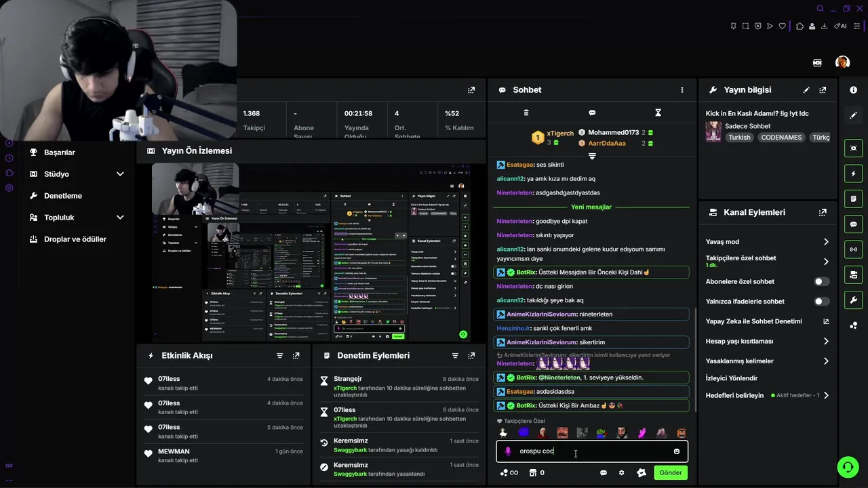Click username Nineterleten in goodbye dpi kapat message
Viewport: 868px width, 488px height.
[515, 221]
